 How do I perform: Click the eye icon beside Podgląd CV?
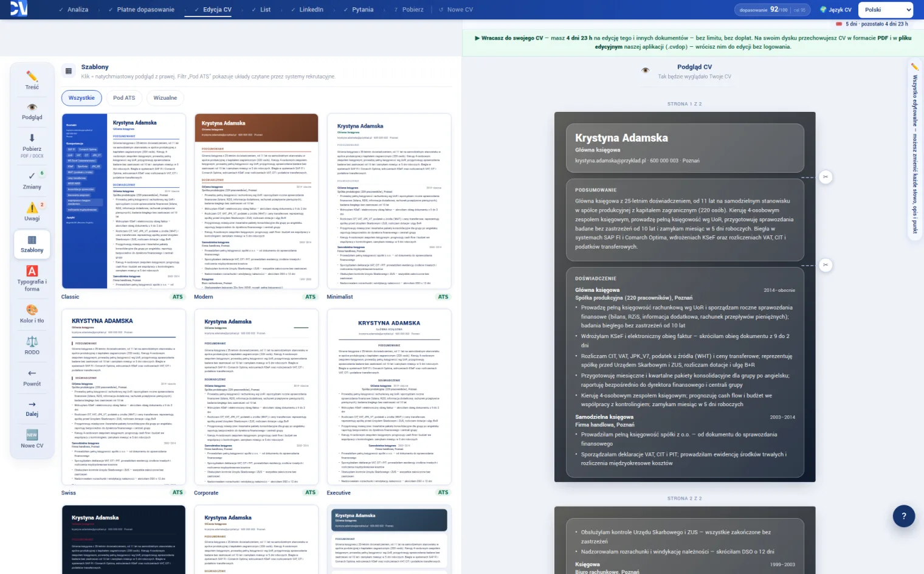[x=646, y=71]
